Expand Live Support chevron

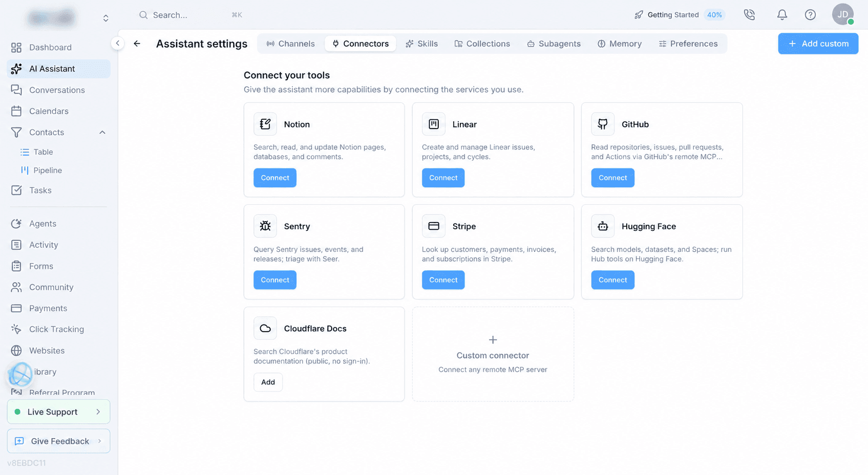(98, 412)
